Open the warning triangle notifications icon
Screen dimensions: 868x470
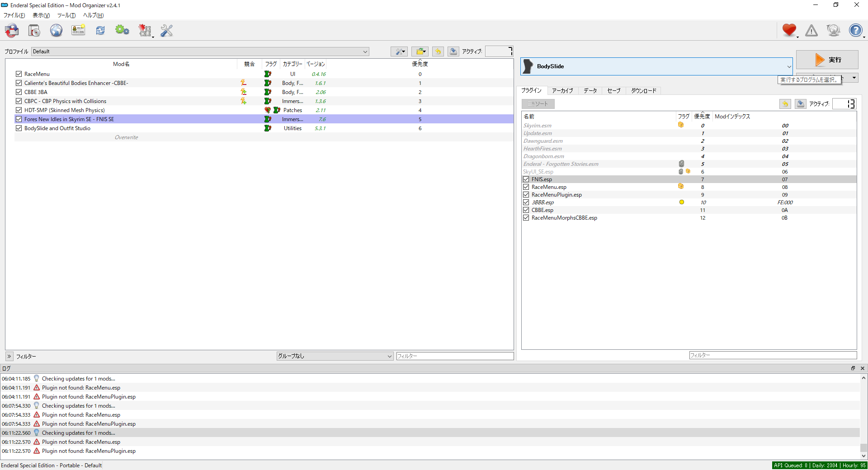[x=811, y=30]
